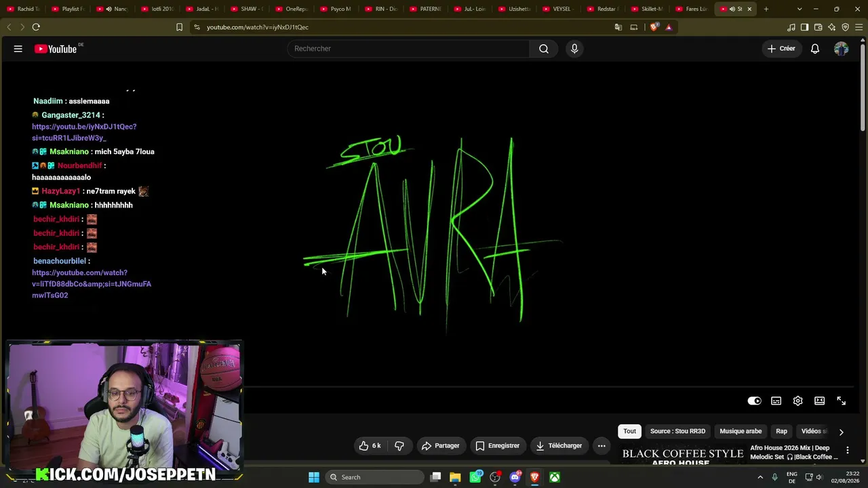This screenshot has height=488, width=868.
Task: Switch to the Rachid browser tab
Action: (x=24, y=9)
